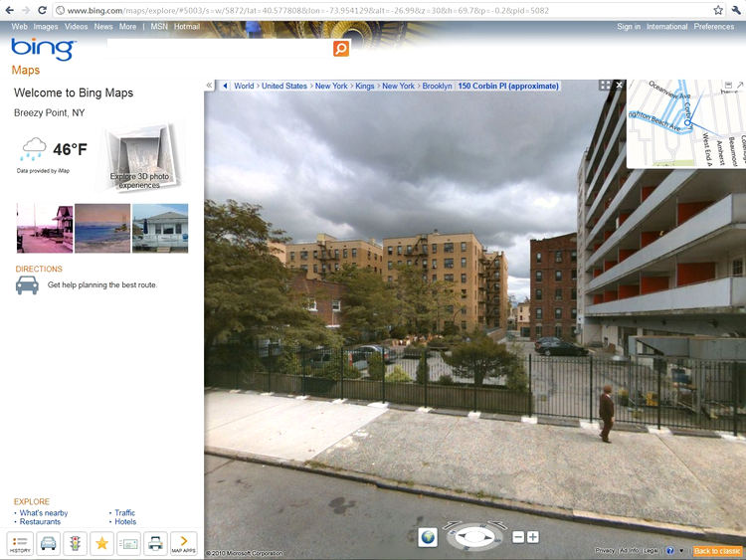Rotate view right on compass control

point(497,525)
